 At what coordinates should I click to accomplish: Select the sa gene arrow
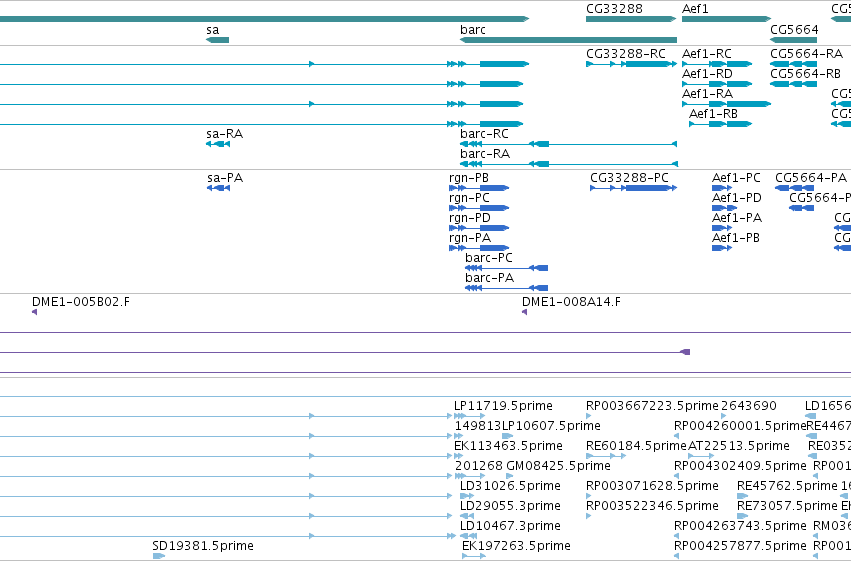pos(217,40)
